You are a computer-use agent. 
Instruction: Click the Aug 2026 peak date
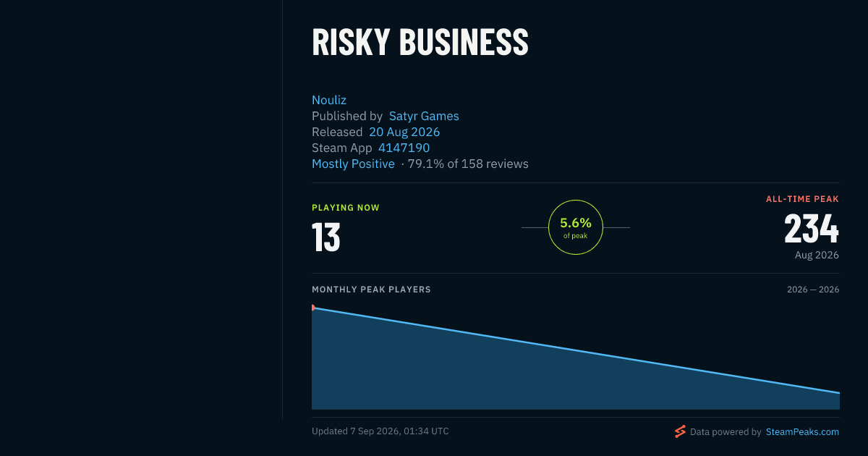pos(817,255)
